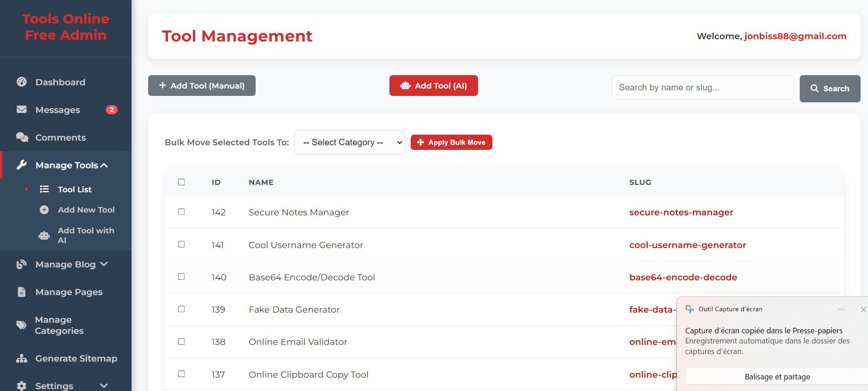This screenshot has width=868, height=391.
Task: Check the Cool Username Generator row checkbox
Action: point(181,244)
